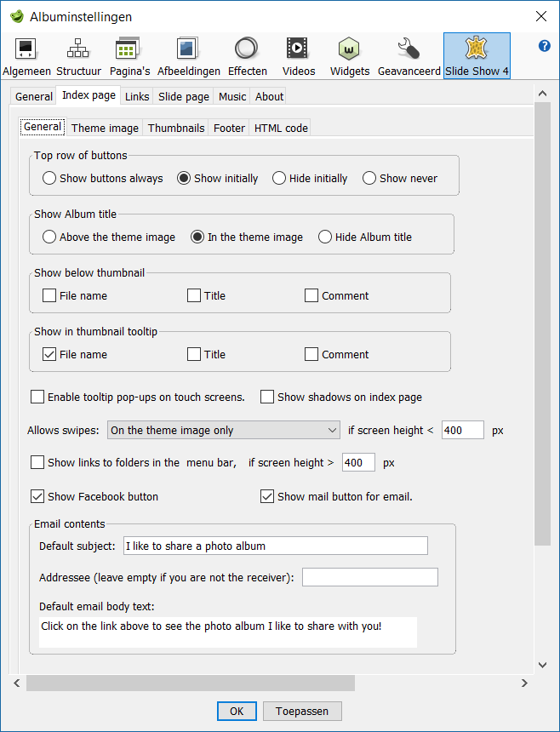Open the Theme image sub-tab
The height and width of the screenshot is (732, 560).
tap(105, 128)
